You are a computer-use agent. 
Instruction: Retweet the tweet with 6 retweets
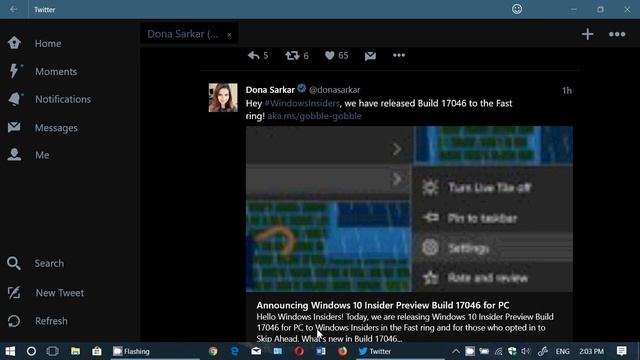(297, 56)
